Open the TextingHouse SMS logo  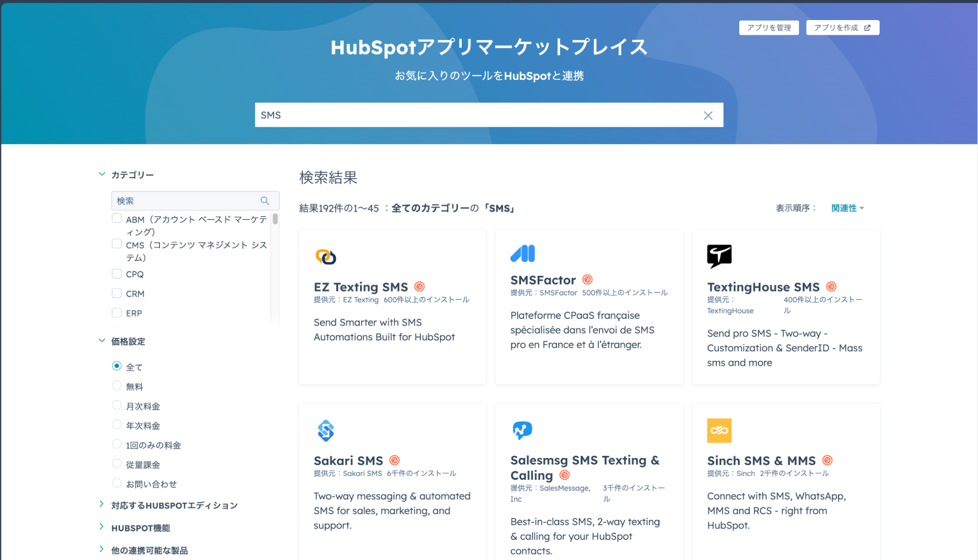coord(719,256)
